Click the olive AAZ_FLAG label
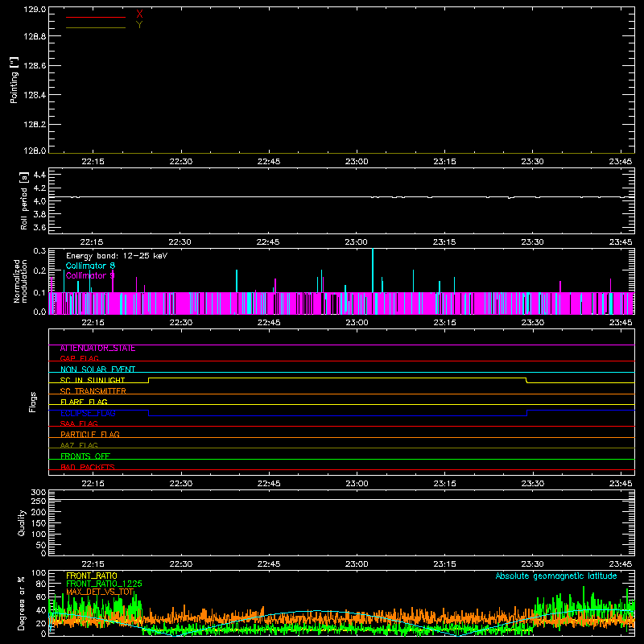 click(x=79, y=445)
